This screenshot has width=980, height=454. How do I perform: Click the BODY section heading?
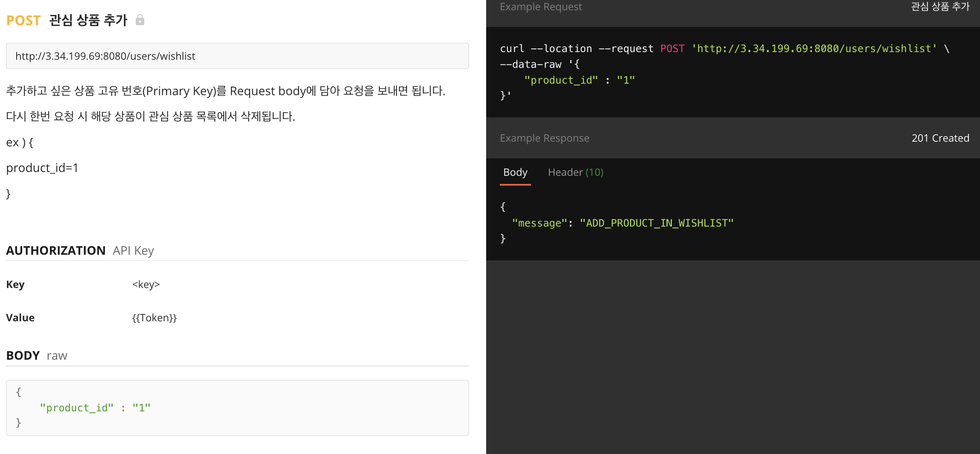tap(23, 355)
